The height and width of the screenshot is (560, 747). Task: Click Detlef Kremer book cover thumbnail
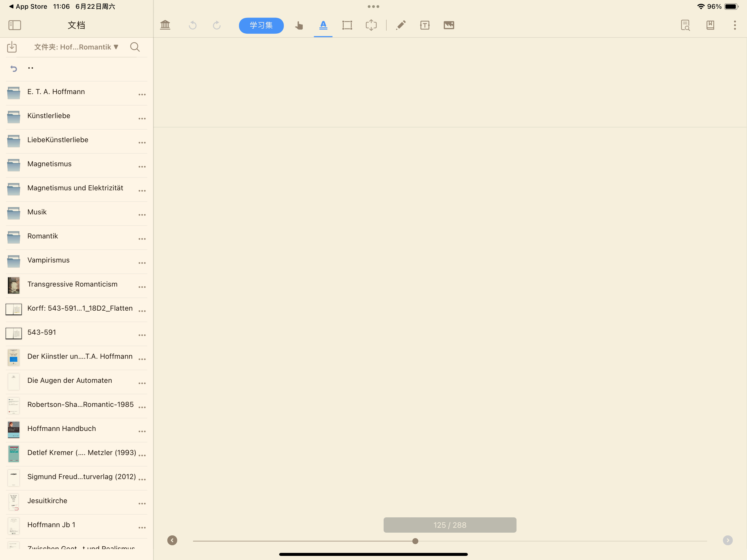click(13, 454)
